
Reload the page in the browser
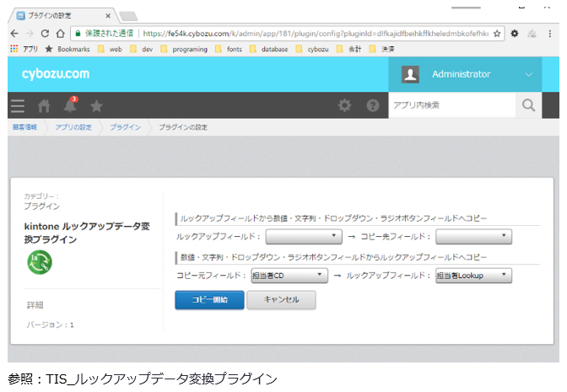point(46,34)
